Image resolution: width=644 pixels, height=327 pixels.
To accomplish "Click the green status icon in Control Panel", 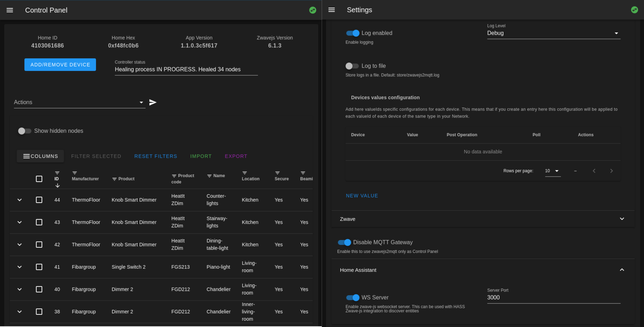I will [313, 10].
